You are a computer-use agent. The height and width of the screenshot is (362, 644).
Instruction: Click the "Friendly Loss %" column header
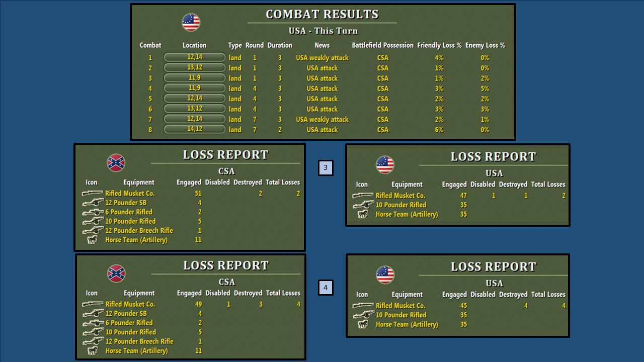(x=439, y=45)
